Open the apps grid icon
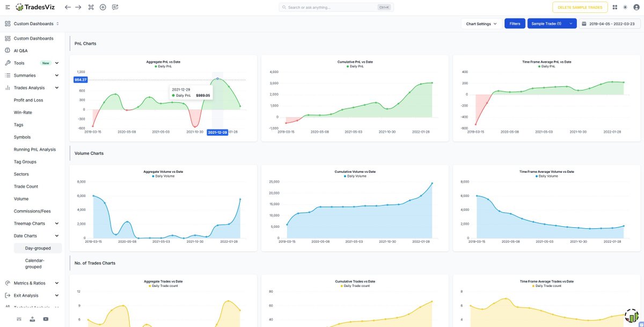This screenshot has width=644, height=327. 614,8
